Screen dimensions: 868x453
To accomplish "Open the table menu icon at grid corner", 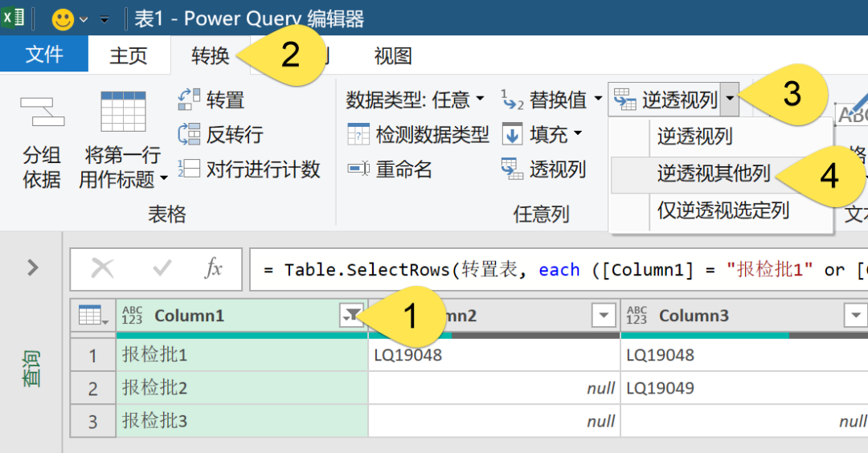I will pos(93,316).
